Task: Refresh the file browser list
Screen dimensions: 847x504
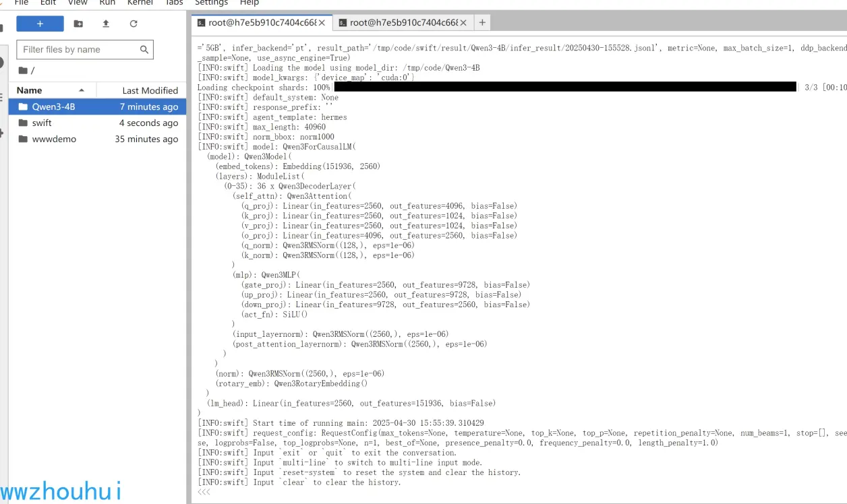Action: [x=134, y=24]
